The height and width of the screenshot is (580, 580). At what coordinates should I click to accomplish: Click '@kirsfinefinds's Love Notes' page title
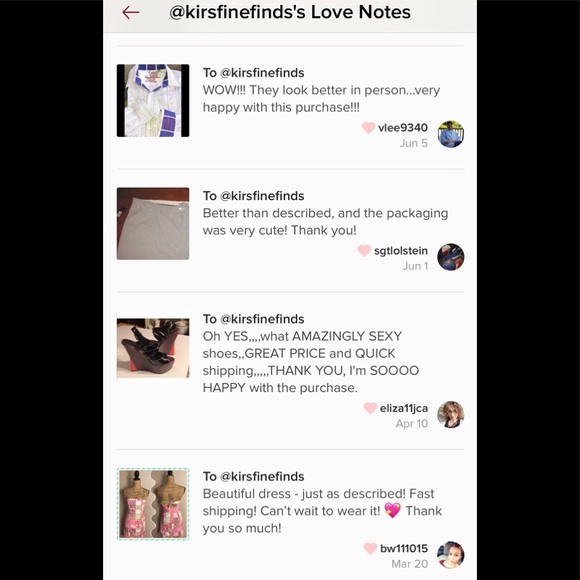[290, 12]
